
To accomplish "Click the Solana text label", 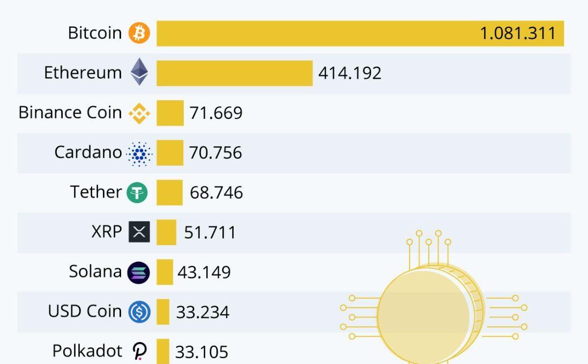I will [x=95, y=272].
